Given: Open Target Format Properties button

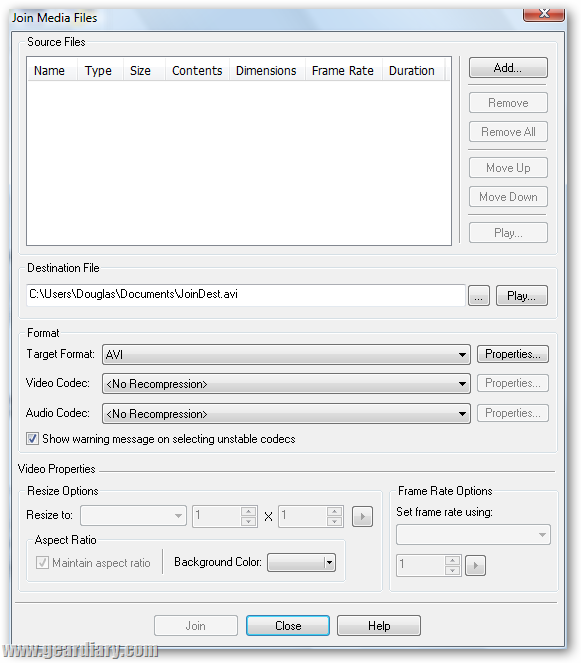Looking at the screenshot, I should (x=512, y=354).
